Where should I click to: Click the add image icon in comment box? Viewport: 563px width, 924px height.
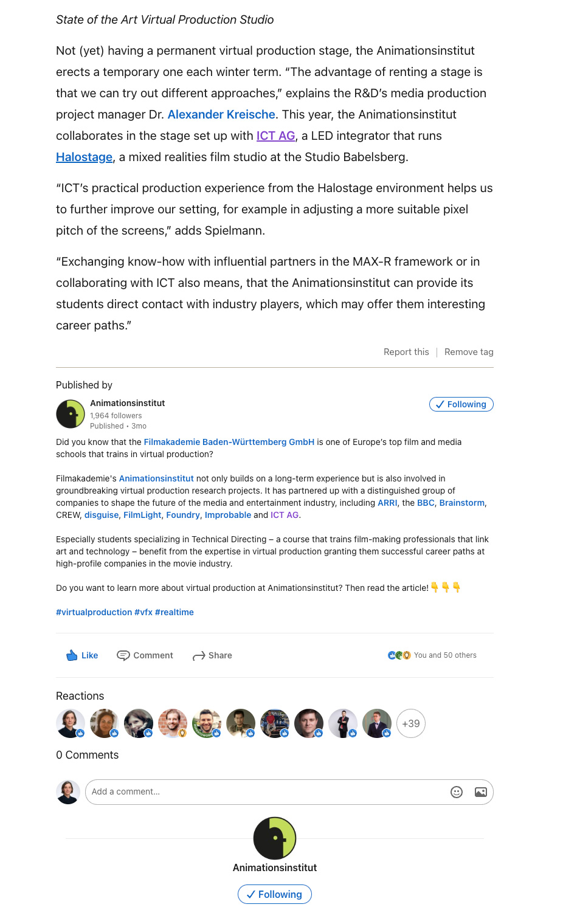click(x=481, y=792)
